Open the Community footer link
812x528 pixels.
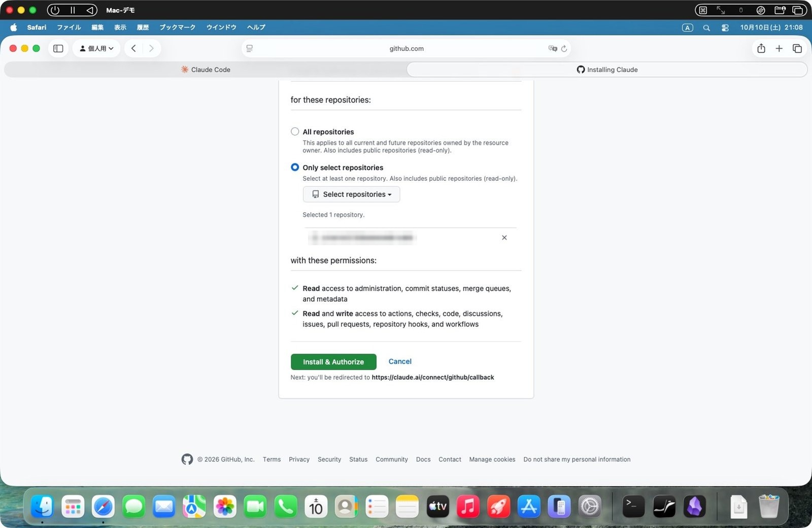pos(392,459)
